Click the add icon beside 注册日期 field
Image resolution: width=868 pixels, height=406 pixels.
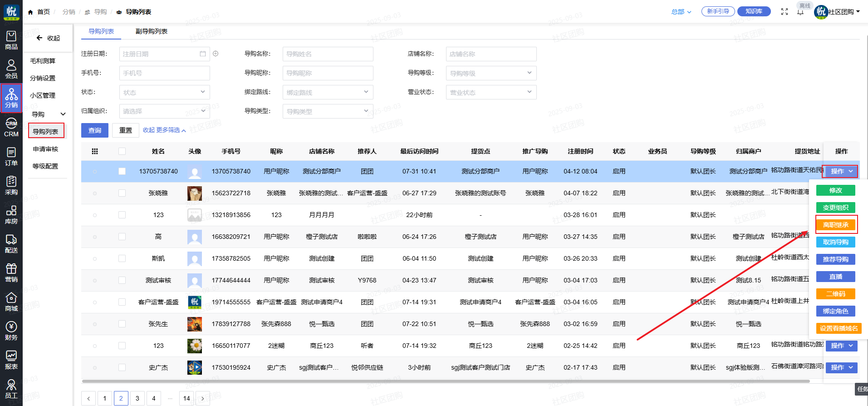[216, 54]
